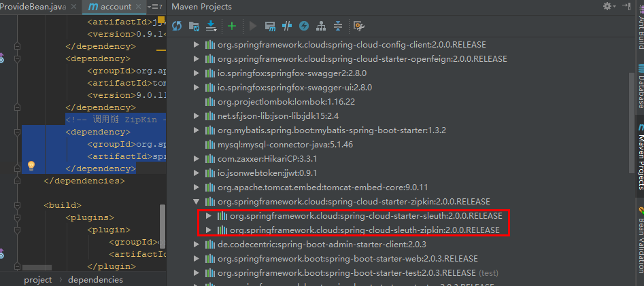Viewport: 644px width, 286px height.
Task: Reimport all Maven projects icon
Action: pos(177,26)
